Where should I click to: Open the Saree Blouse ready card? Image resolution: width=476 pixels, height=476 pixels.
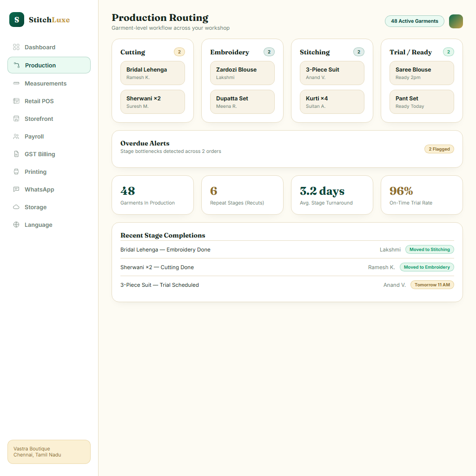tap(422, 73)
